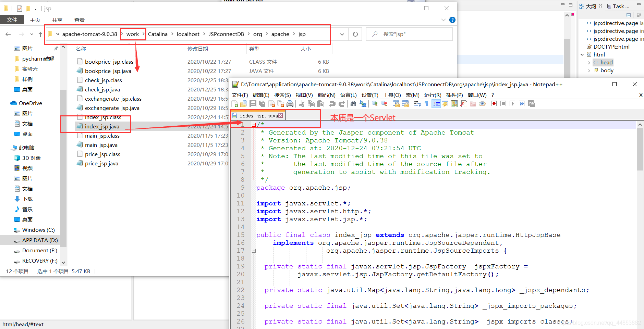Collapse html node in Eclipse outline

pos(582,54)
